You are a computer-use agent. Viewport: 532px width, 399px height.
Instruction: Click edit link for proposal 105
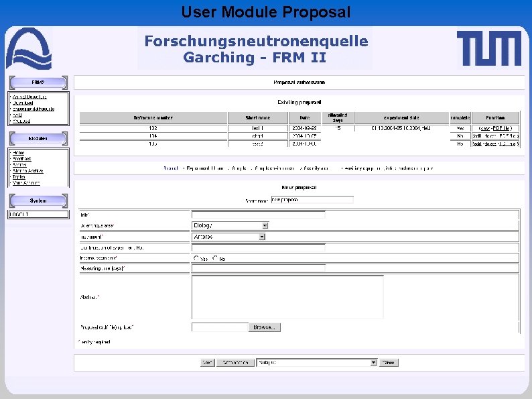coord(476,144)
